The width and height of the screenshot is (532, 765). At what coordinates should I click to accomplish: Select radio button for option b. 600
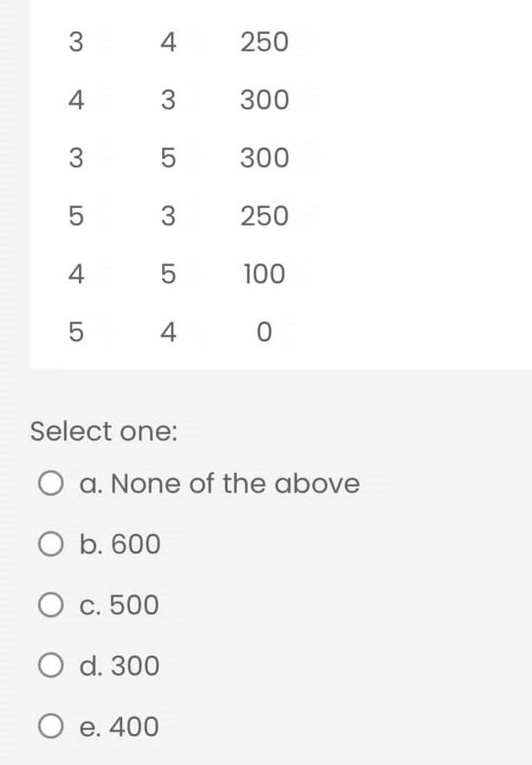[x=51, y=544]
